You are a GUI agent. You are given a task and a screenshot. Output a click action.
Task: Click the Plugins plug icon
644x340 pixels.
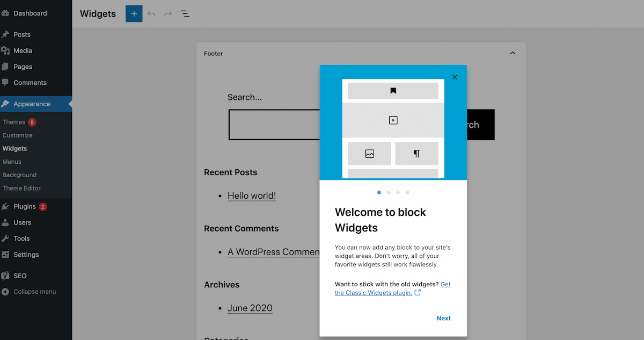point(5,206)
